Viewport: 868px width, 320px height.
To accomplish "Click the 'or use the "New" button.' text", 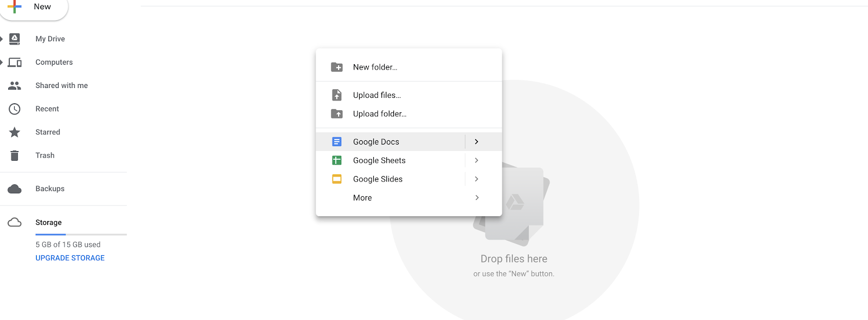I will 514,274.
